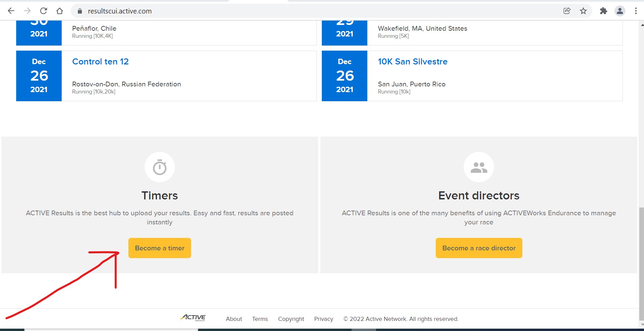
Task: View the Privacy footer link
Action: 324,319
